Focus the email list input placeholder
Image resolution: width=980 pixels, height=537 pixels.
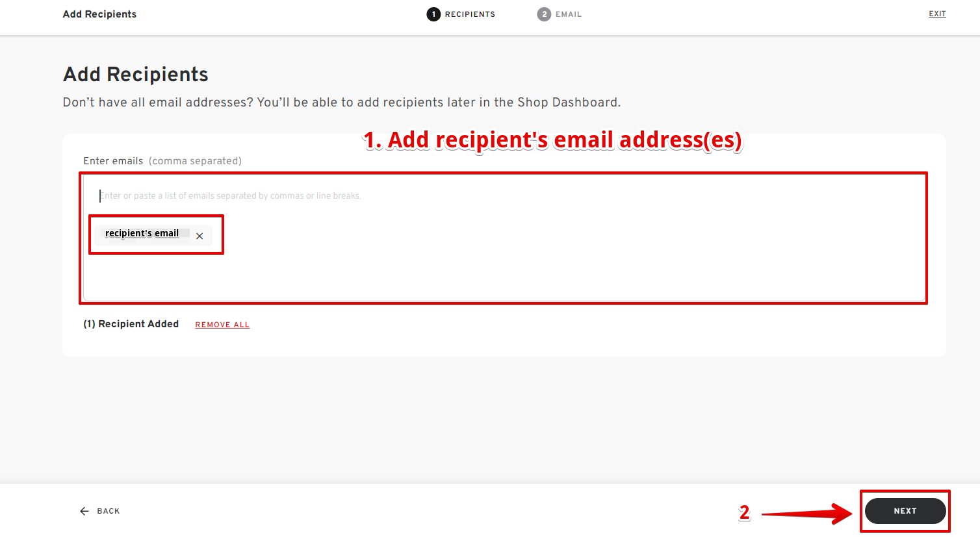(230, 195)
